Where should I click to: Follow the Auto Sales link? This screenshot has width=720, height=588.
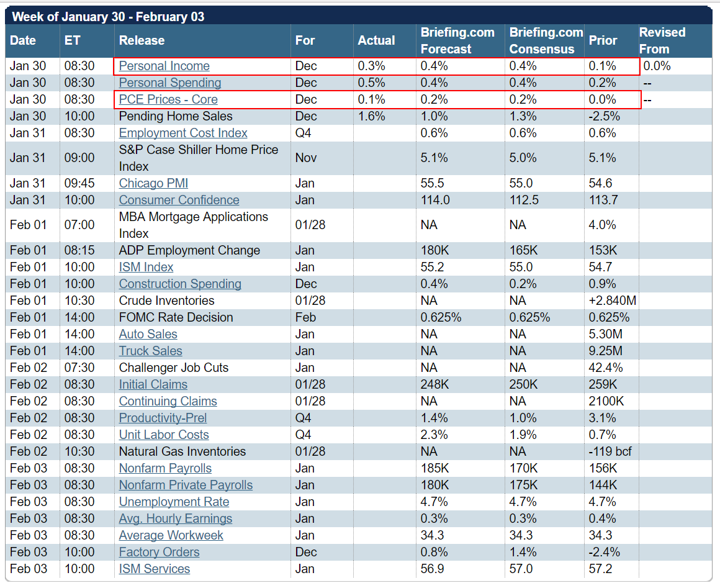pos(148,335)
